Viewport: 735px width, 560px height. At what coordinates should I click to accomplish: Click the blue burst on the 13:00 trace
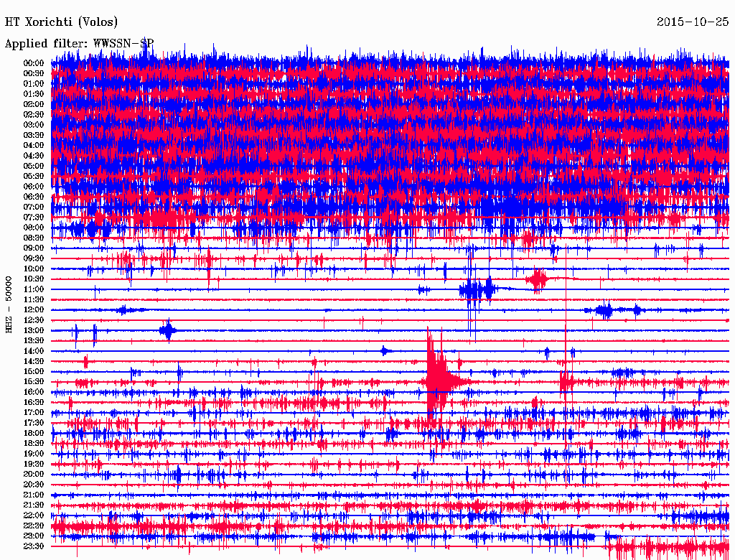[168, 330]
